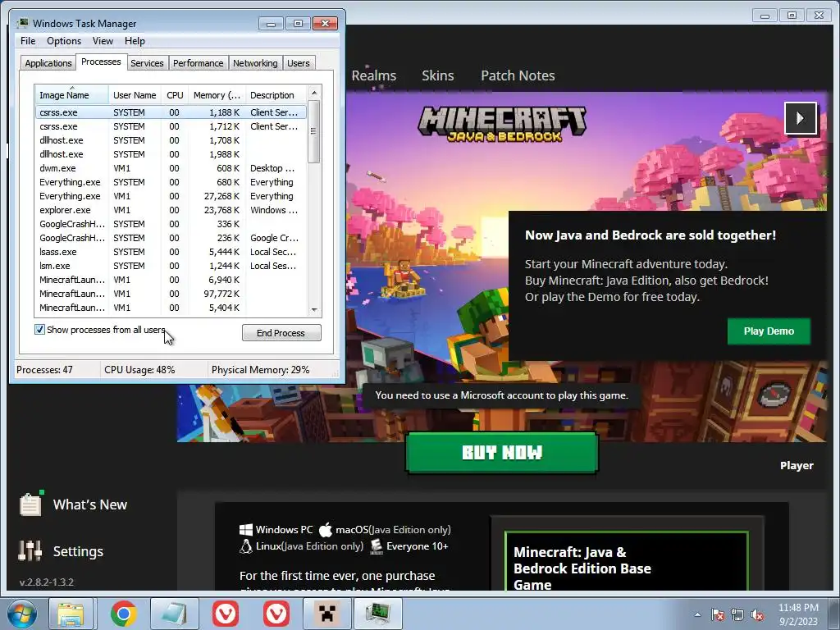
Task: Open the Skins tab in launcher
Action: coord(438,75)
